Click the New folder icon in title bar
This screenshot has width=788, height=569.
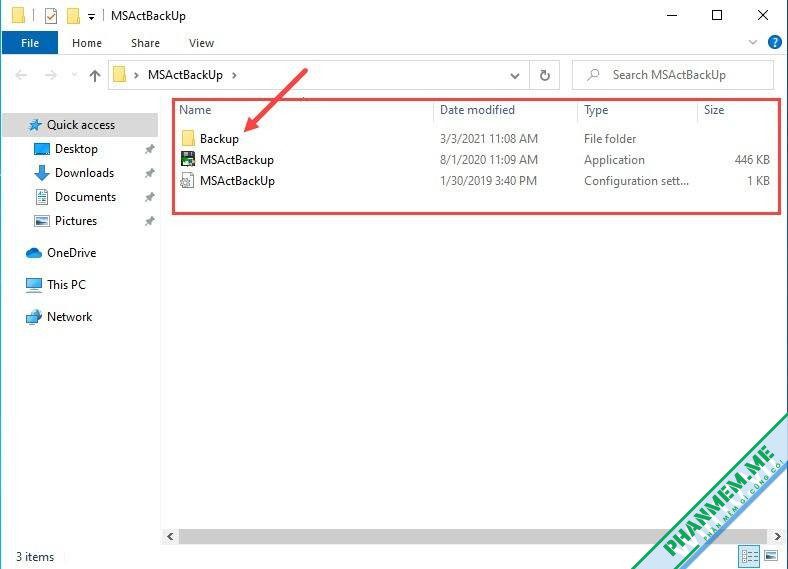tap(73, 16)
